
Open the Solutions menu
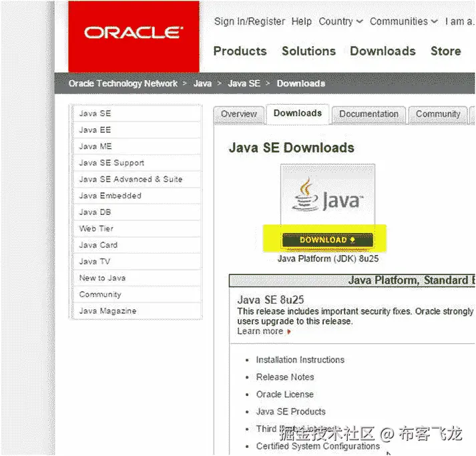click(x=308, y=51)
